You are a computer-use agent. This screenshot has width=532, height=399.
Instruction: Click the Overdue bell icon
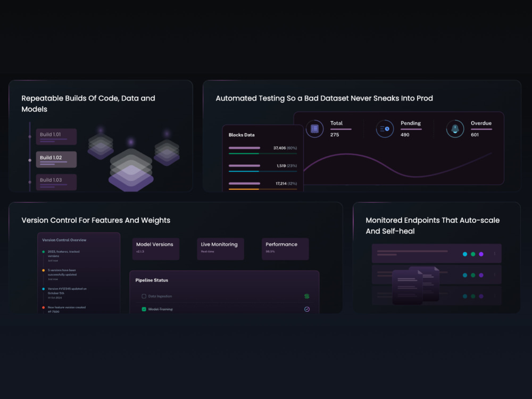(455, 129)
